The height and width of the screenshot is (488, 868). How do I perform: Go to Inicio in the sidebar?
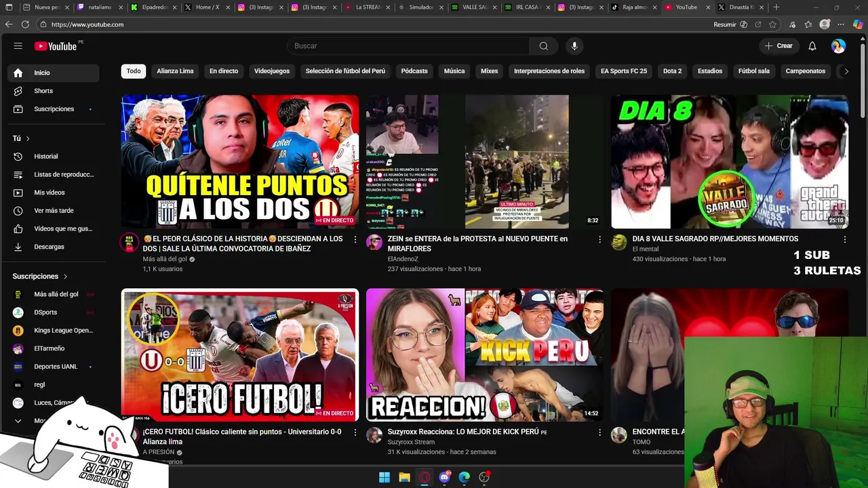53,73
